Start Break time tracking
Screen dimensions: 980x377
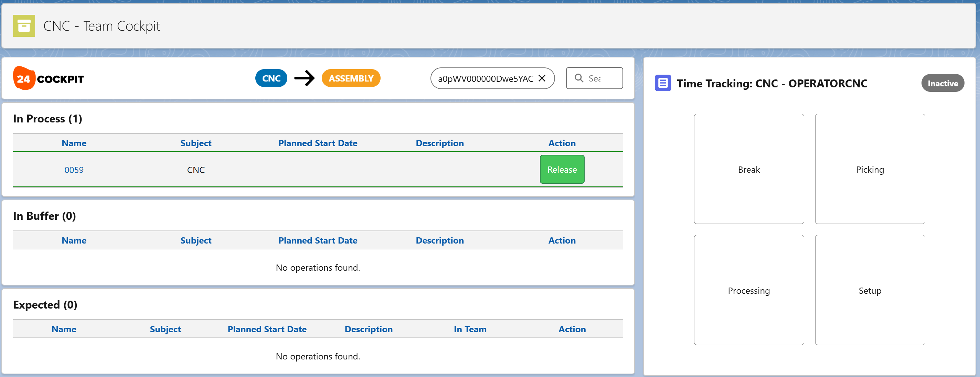(748, 169)
